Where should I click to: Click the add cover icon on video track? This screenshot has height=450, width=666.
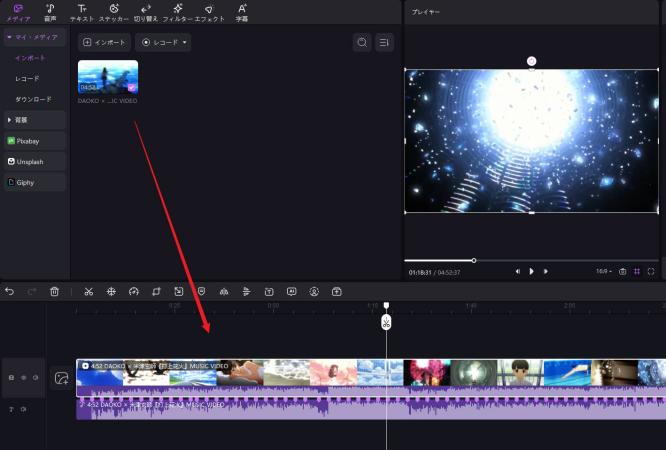pyautogui.click(x=61, y=378)
